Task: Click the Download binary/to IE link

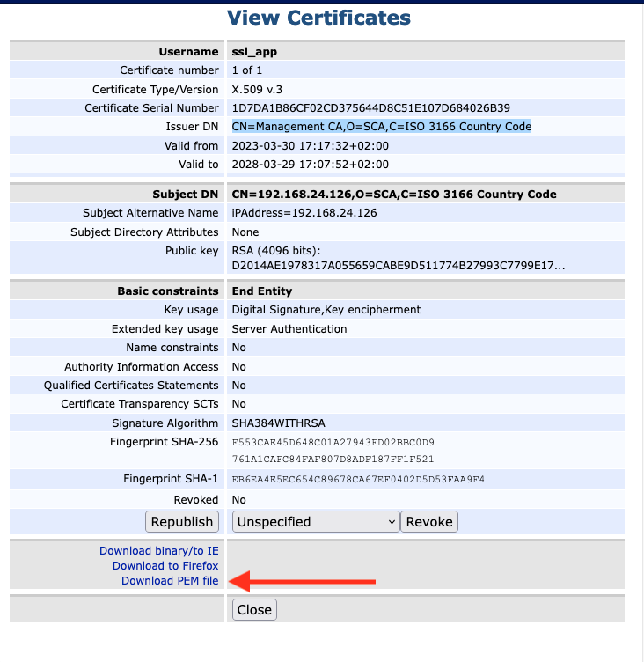Action: click(x=158, y=551)
